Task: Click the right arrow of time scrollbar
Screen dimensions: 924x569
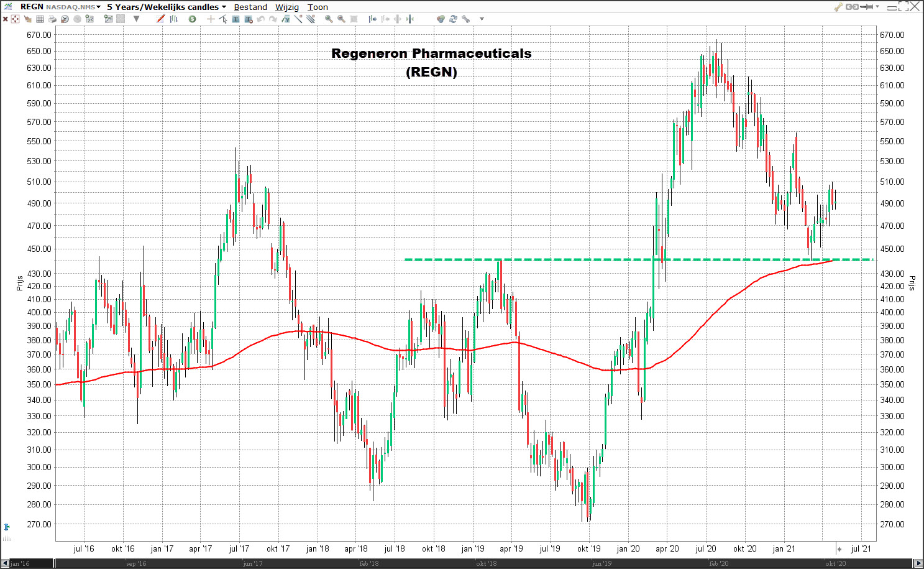Action: pos(918,563)
